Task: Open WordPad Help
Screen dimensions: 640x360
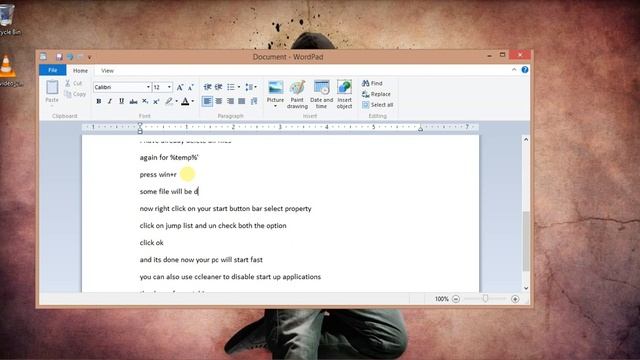Action: coord(525,70)
